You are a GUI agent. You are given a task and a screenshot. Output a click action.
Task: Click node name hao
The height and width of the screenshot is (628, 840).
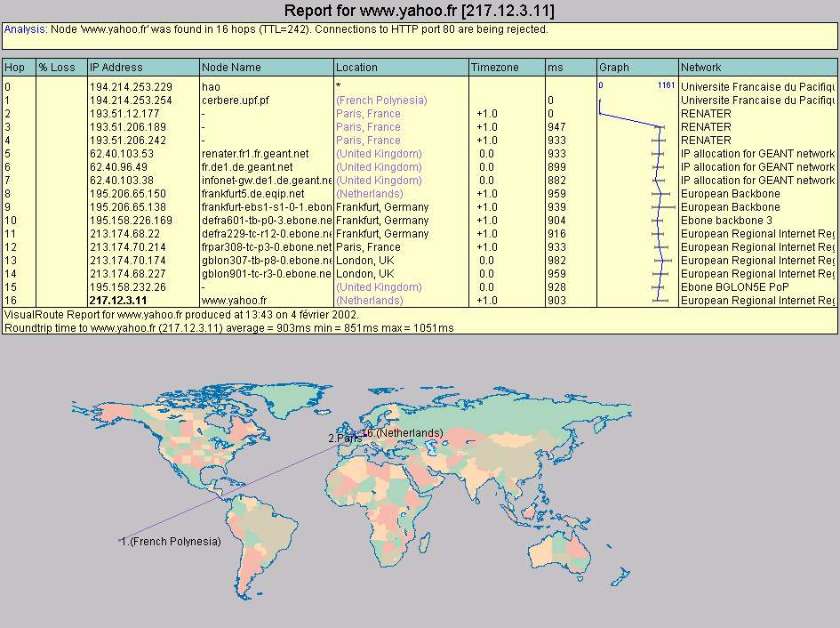211,87
